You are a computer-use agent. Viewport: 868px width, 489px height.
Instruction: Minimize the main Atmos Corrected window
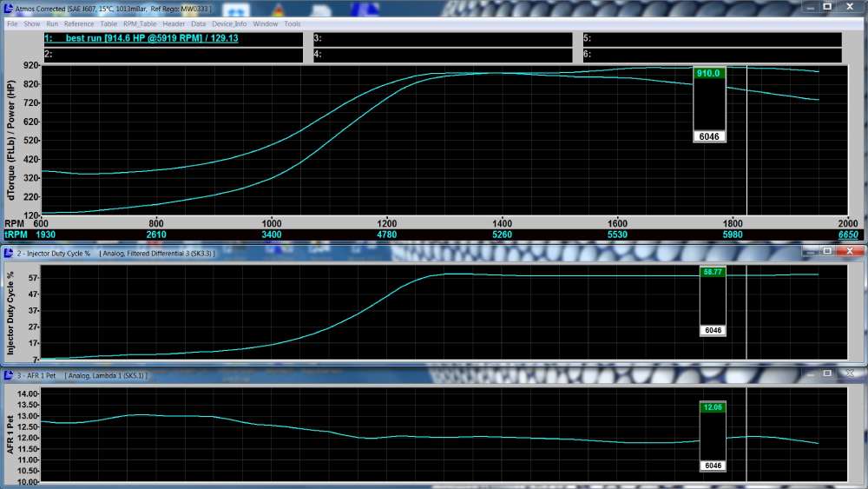tap(809, 7)
